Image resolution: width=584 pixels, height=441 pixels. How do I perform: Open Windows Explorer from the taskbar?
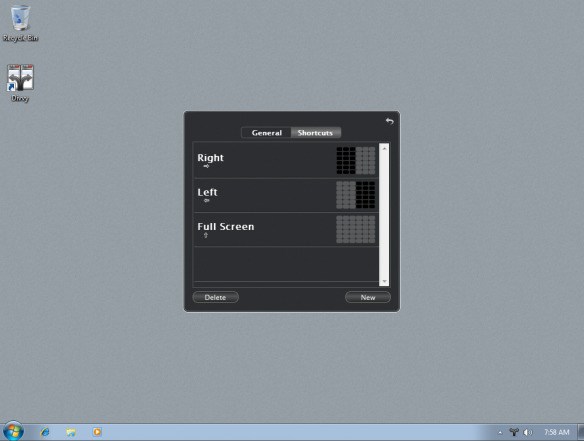point(71,432)
